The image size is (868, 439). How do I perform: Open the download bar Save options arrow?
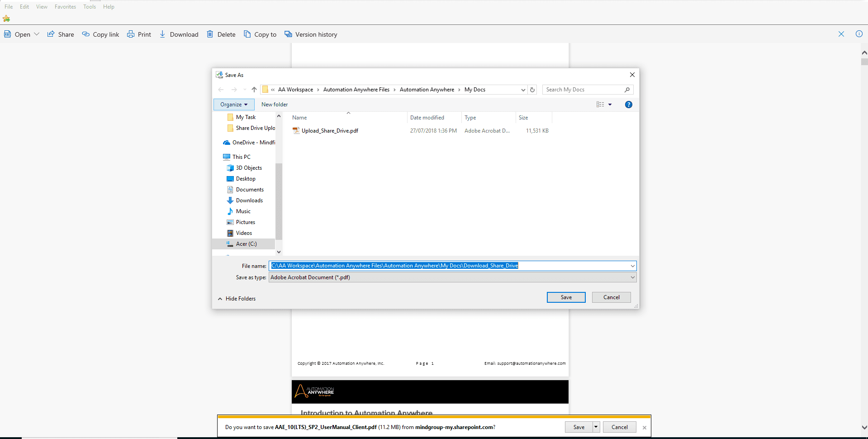point(596,427)
